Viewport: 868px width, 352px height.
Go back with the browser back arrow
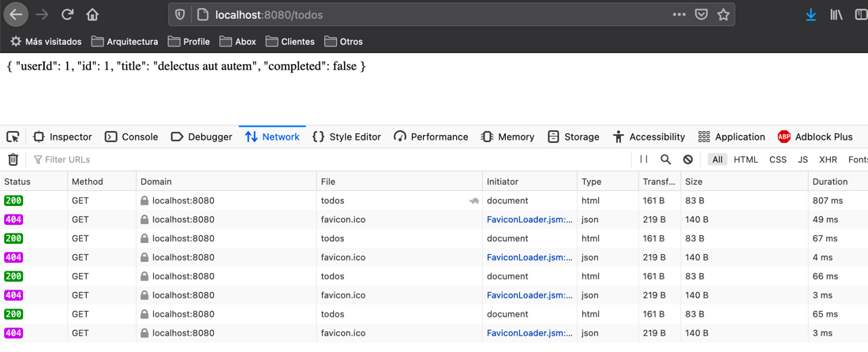pyautogui.click(x=16, y=15)
